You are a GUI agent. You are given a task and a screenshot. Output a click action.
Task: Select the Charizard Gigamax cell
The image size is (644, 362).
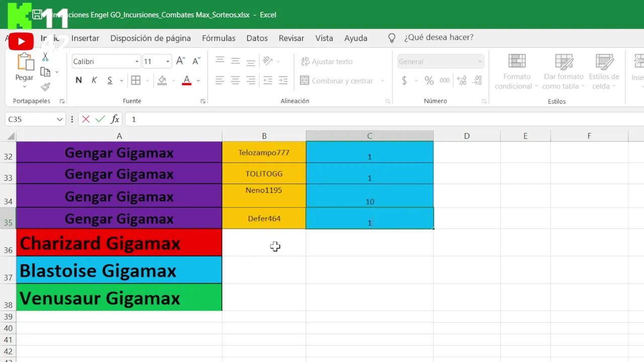point(119,243)
